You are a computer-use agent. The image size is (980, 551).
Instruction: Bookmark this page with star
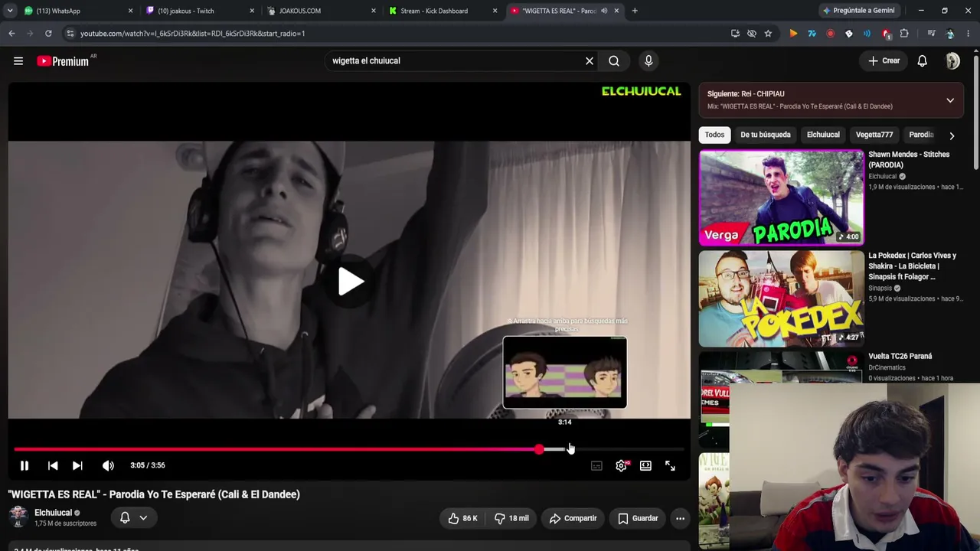pyautogui.click(x=768, y=34)
